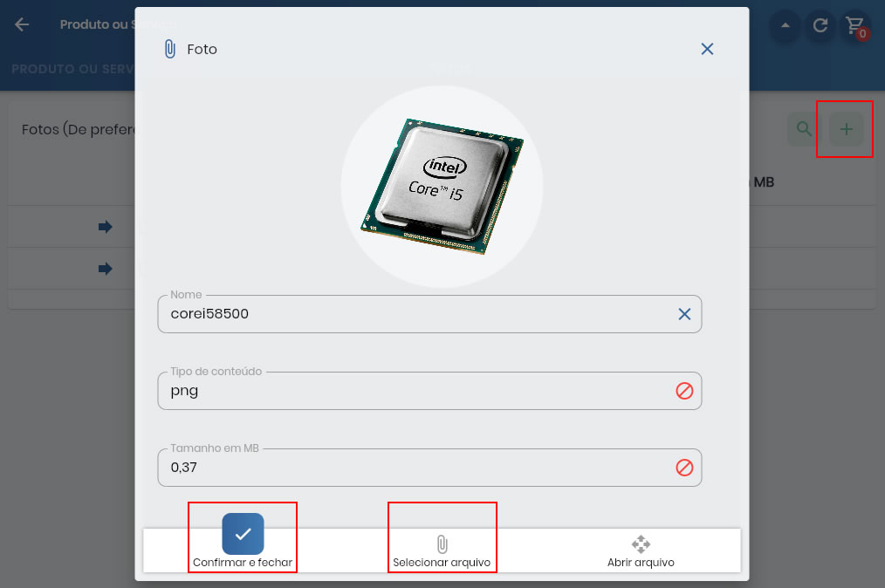The height and width of the screenshot is (588, 885).
Task: Confirm and close with the checkmark button
Action: (243, 534)
